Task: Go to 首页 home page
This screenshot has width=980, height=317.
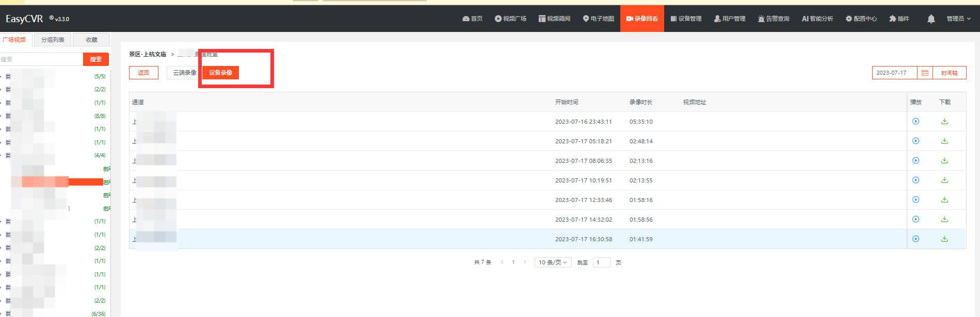Action: coord(473,19)
